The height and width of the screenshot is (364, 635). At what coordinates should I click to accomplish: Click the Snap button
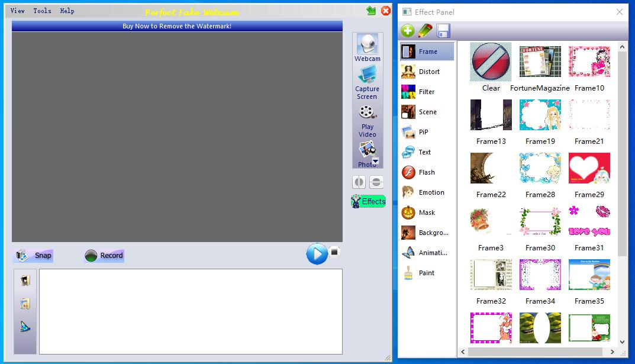pyautogui.click(x=34, y=256)
